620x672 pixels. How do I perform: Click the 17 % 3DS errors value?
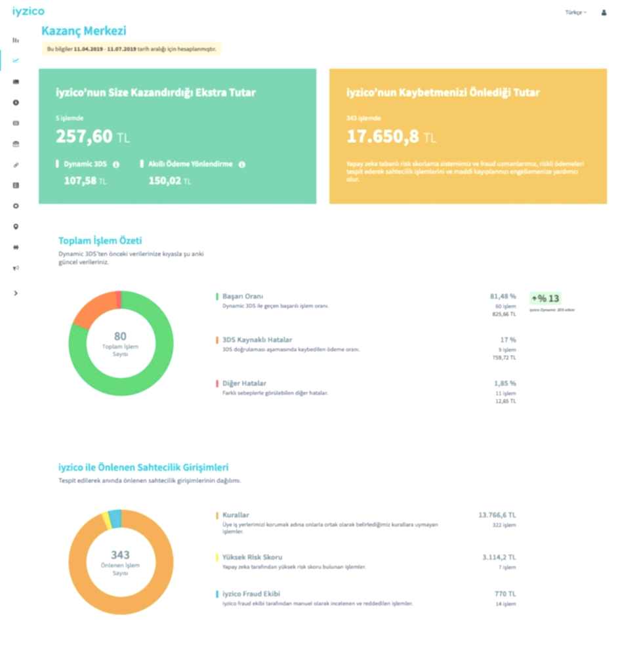508,340
